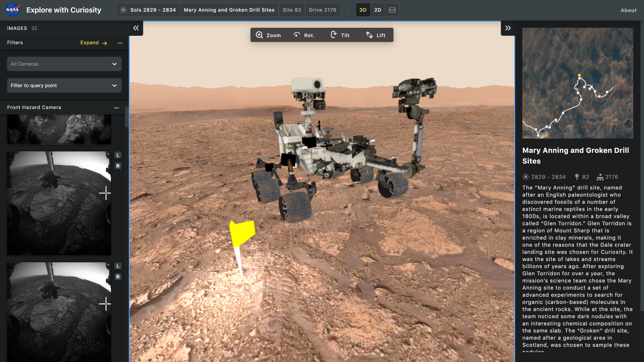
Task: Select Mary Anning and Groken Drill Sites tab
Action: tap(229, 10)
